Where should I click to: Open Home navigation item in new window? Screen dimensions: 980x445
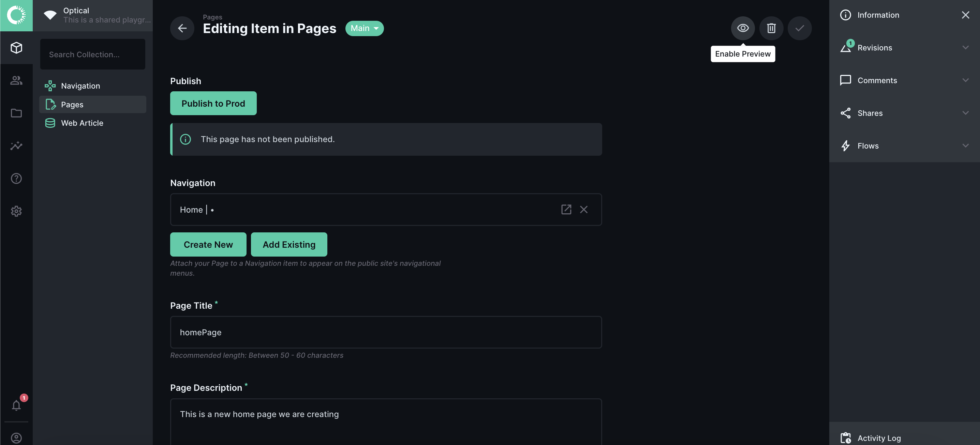coord(566,210)
